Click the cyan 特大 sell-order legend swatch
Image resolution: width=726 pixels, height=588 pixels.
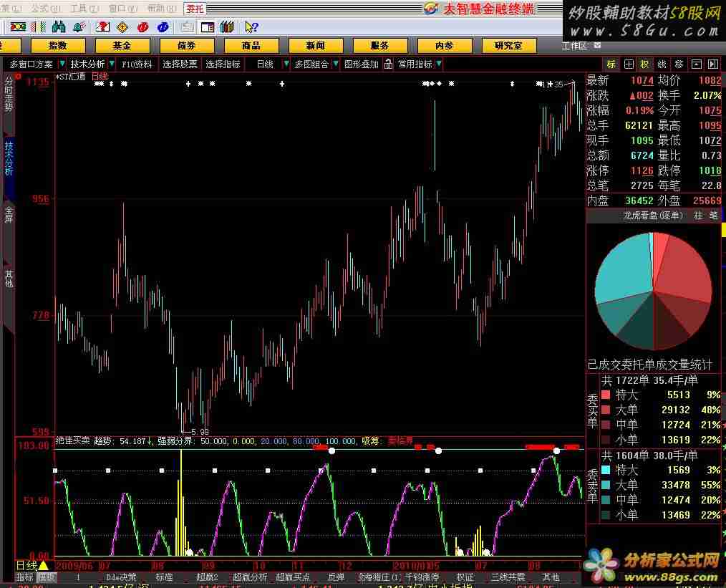606,470
